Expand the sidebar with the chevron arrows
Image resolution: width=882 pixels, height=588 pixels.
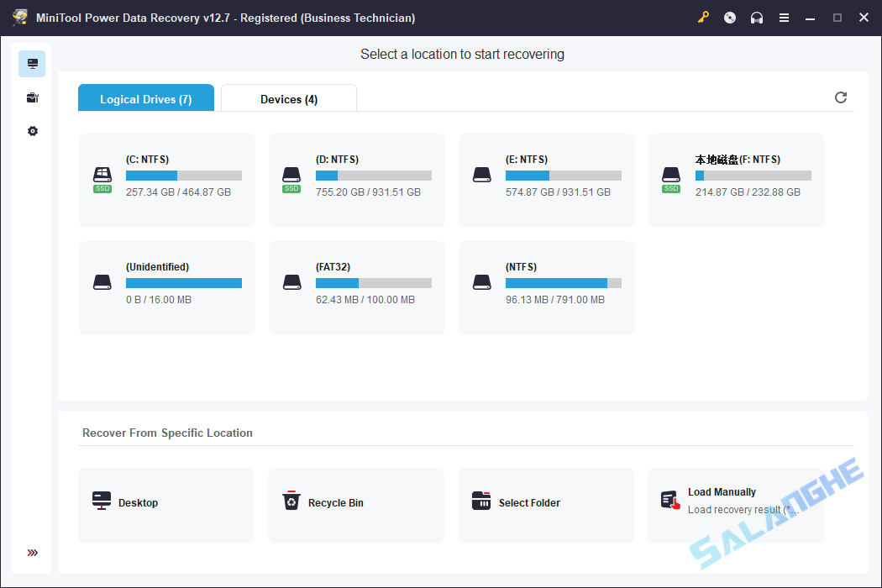(x=32, y=553)
